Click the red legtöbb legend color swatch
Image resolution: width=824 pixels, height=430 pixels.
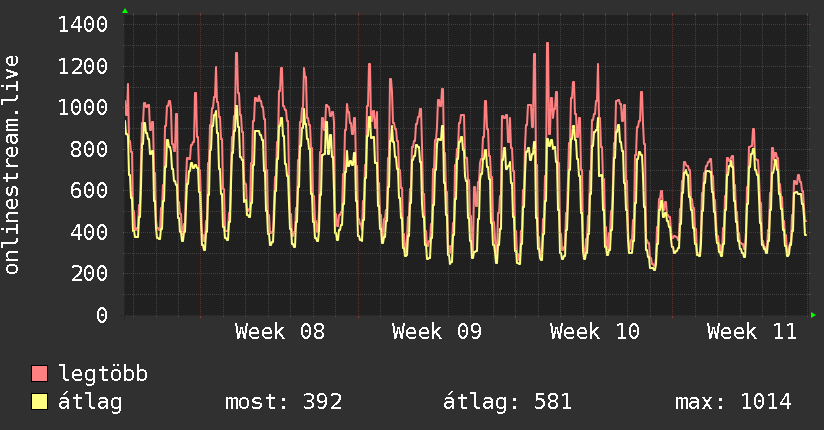[x=40, y=375]
